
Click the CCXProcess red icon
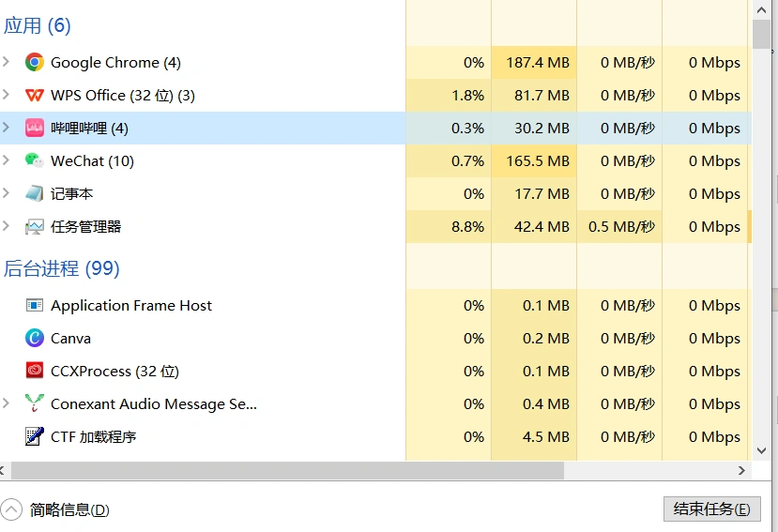(x=35, y=372)
